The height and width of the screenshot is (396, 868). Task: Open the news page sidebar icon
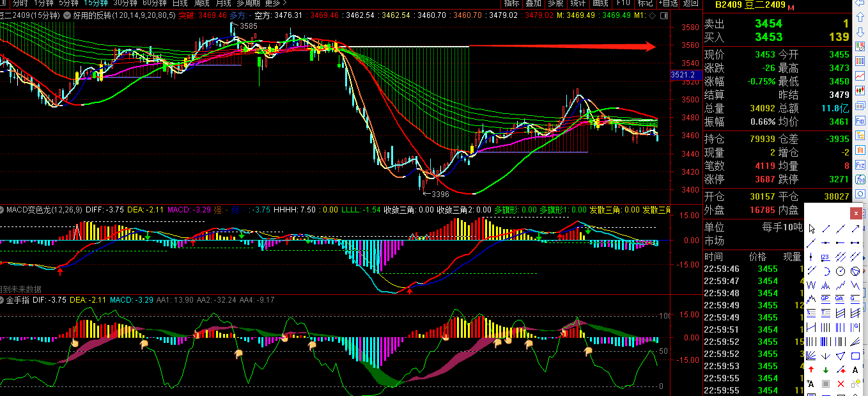point(860,106)
